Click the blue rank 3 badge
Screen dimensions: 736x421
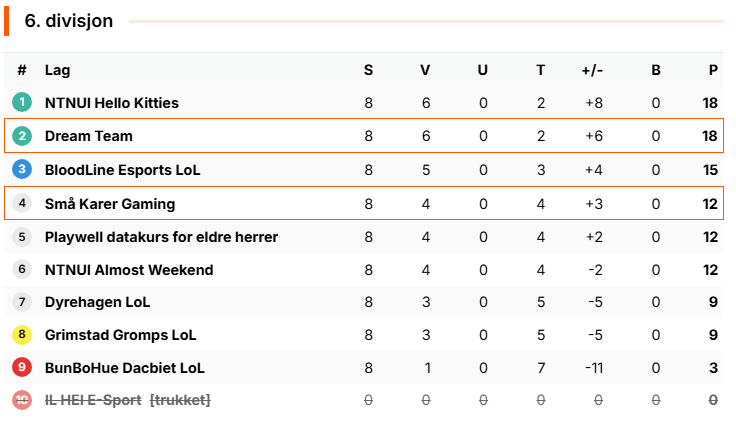pos(22,169)
